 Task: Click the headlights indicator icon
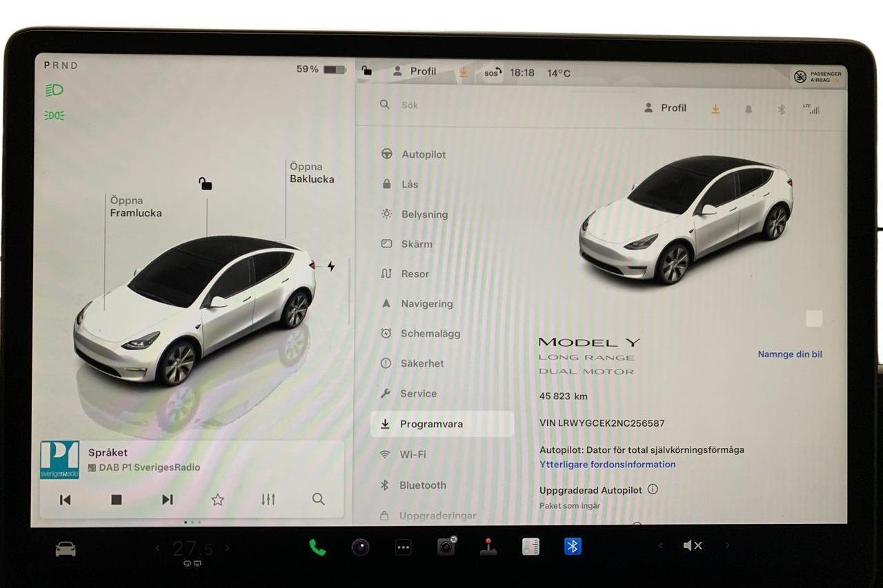[54, 90]
